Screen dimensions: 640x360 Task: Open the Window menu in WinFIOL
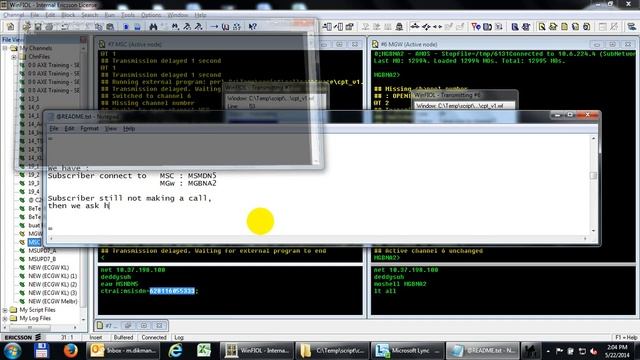(178, 15)
